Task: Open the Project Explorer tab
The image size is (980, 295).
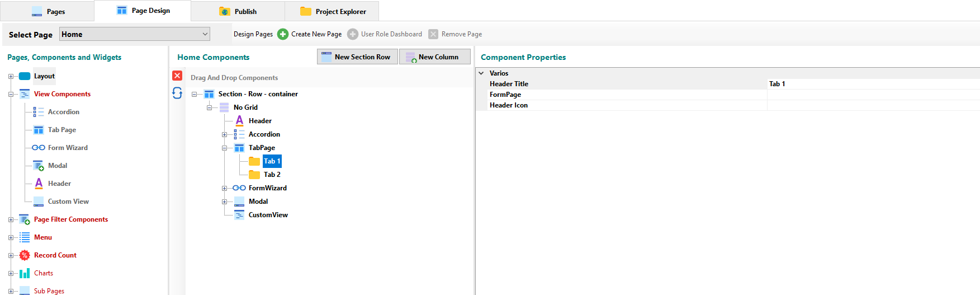Action: pyautogui.click(x=333, y=11)
